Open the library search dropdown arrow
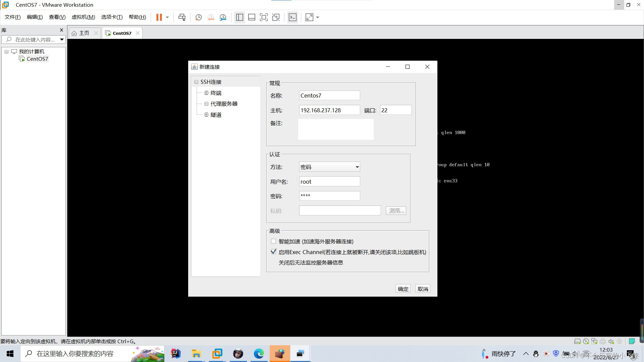 [x=62, y=40]
